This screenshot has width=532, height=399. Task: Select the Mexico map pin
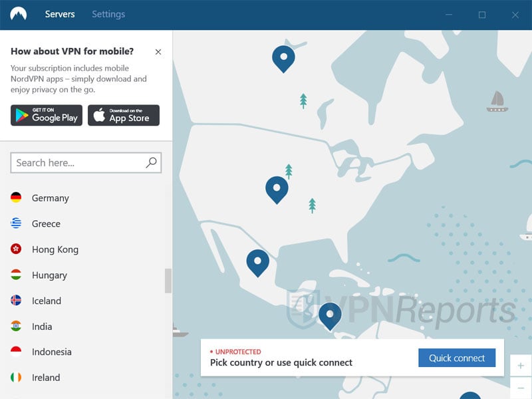257,261
